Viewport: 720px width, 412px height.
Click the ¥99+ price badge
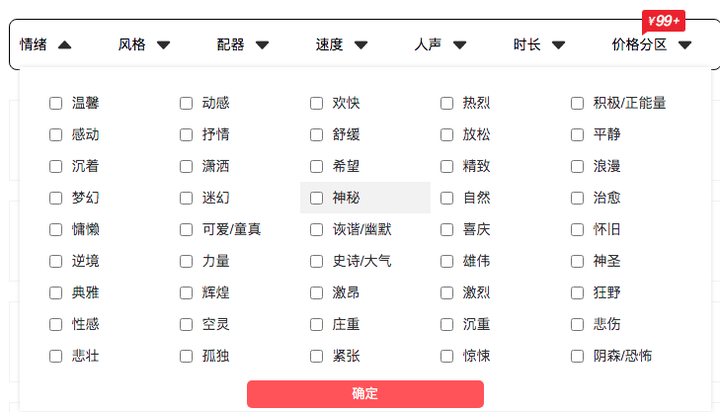point(663,21)
